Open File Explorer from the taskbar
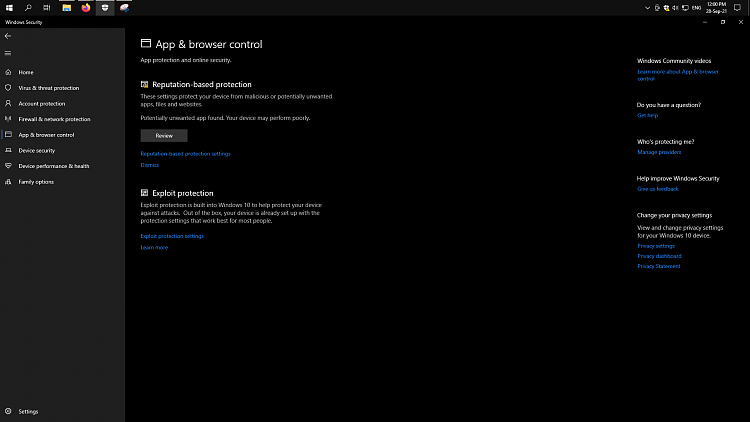This screenshot has height=422, width=750. click(x=66, y=8)
